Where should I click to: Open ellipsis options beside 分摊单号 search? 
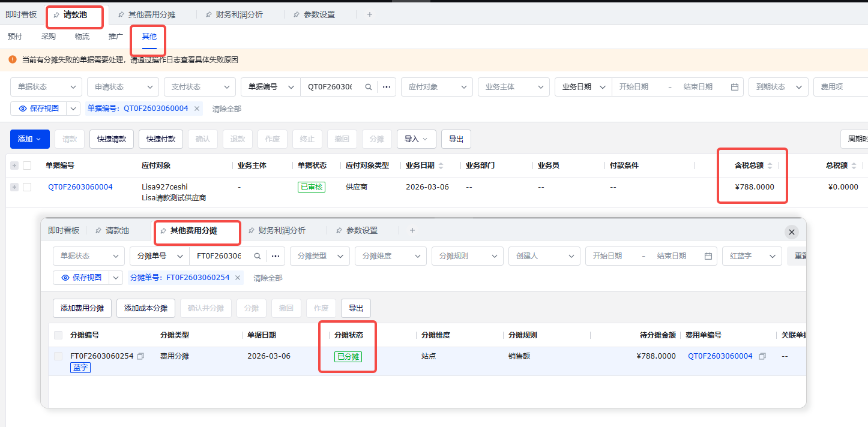click(276, 256)
